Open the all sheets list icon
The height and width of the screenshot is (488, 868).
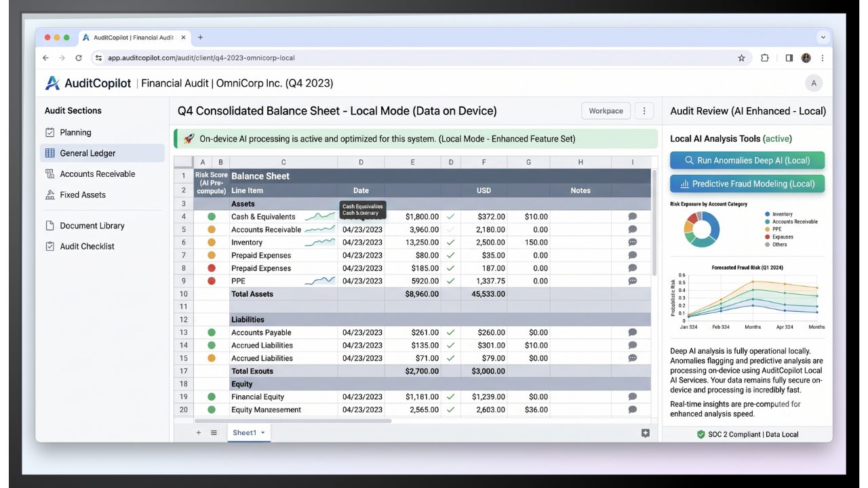coord(214,433)
